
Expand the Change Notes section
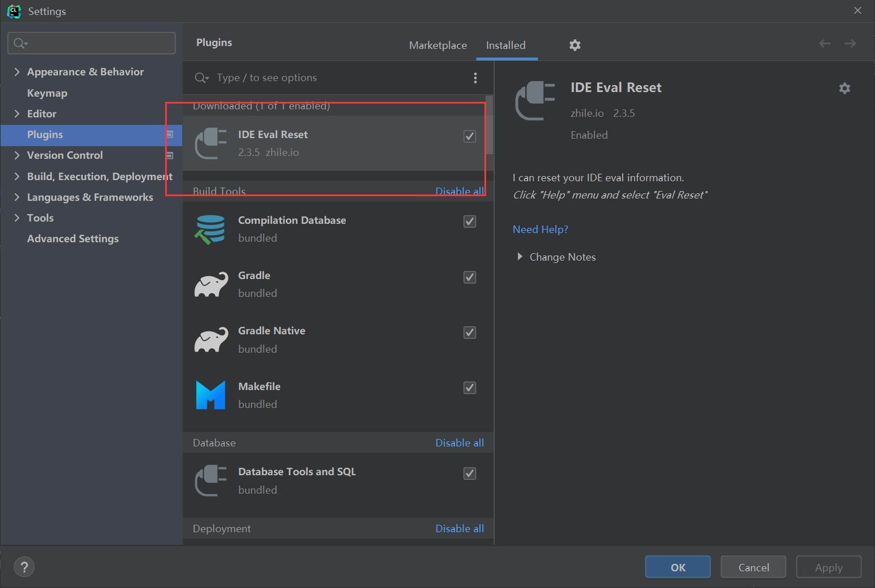pyautogui.click(x=521, y=257)
